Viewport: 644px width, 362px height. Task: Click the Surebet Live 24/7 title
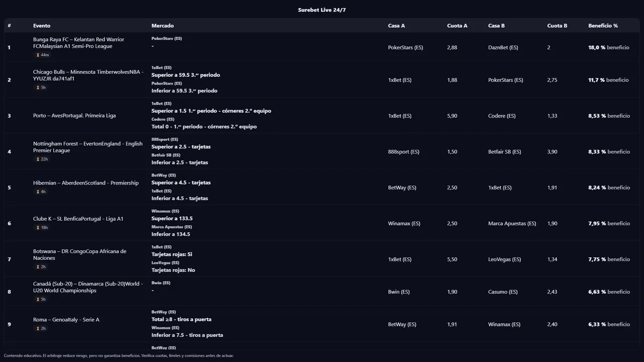click(x=322, y=10)
